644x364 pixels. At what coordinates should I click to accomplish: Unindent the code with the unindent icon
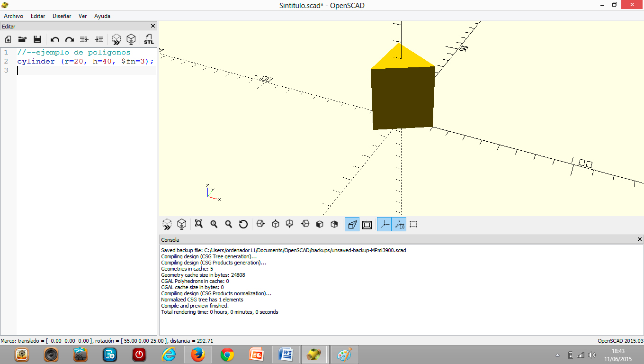pos(84,39)
